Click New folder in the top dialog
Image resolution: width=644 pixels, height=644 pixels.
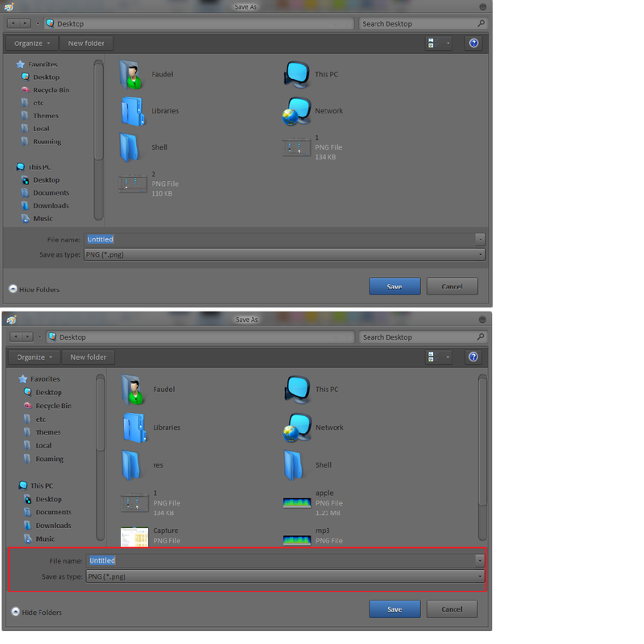pos(86,43)
